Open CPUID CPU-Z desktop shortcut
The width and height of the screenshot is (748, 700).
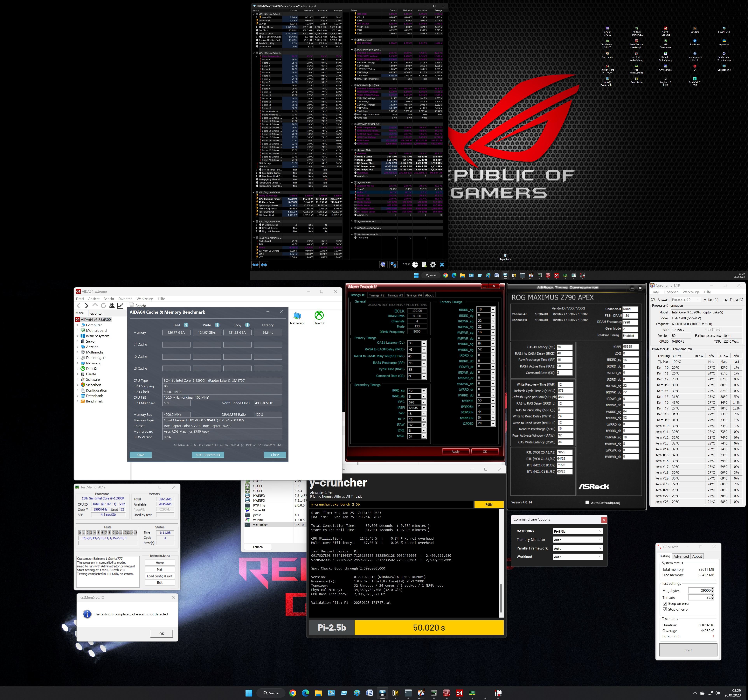[607, 31]
